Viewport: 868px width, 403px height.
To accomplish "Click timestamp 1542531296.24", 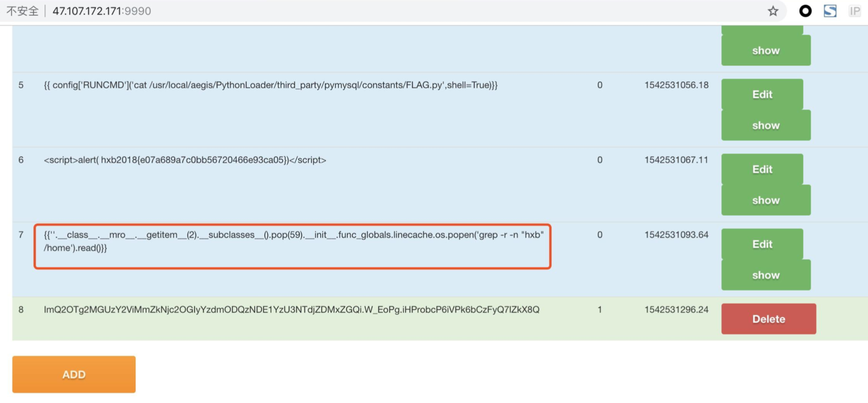I will pos(676,310).
